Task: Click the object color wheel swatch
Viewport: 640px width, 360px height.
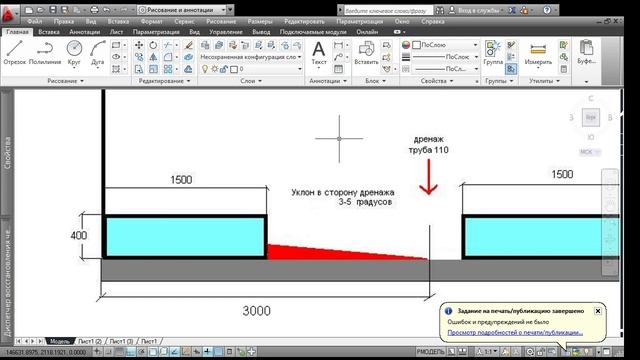Action: 406,45
